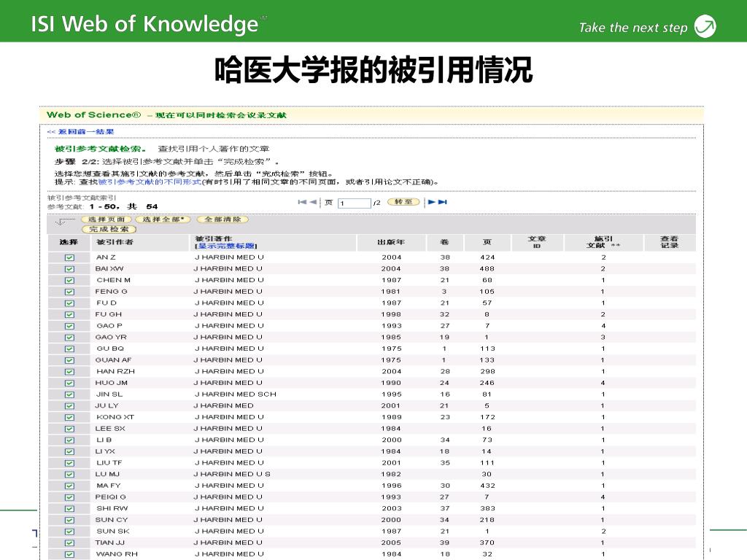The width and height of the screenshot is (747, 560).
Task: Toggle the checkbox for JU LY
Action: [69, 406]
